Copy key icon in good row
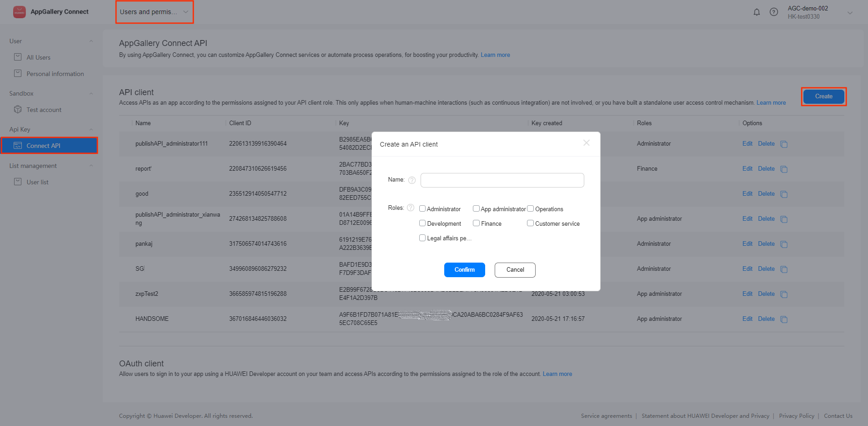The height and width of the screenshot is (426, 868). (784, 194)
